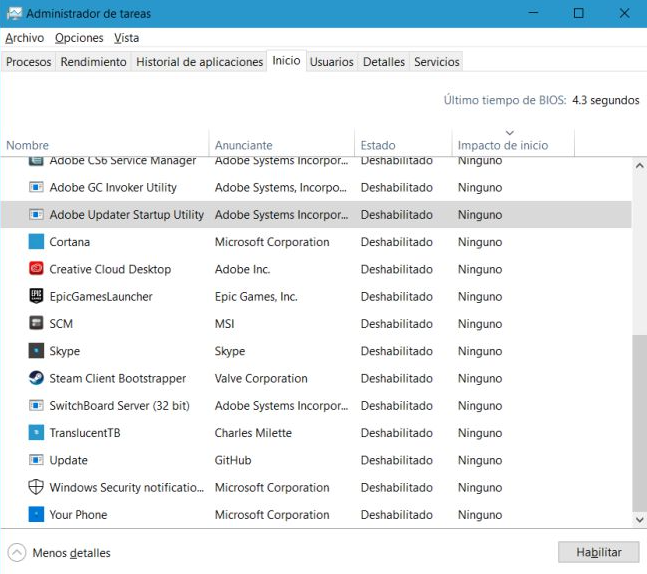
Task: Click the Steam Client Bootstrapper icon
Action: coord(36,378)
